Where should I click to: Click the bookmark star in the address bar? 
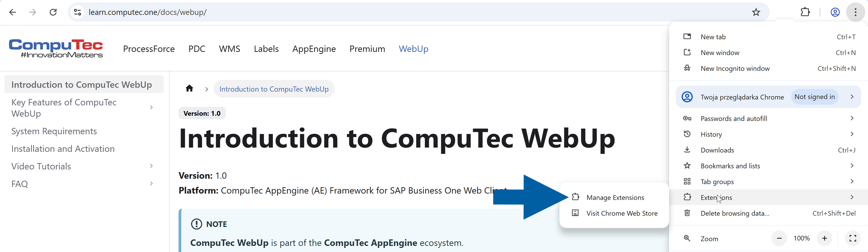tap(756, 12)
